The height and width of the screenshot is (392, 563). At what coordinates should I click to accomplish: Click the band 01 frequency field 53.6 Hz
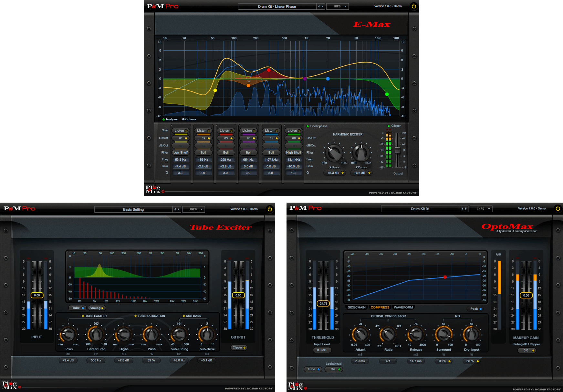(181, 160)
